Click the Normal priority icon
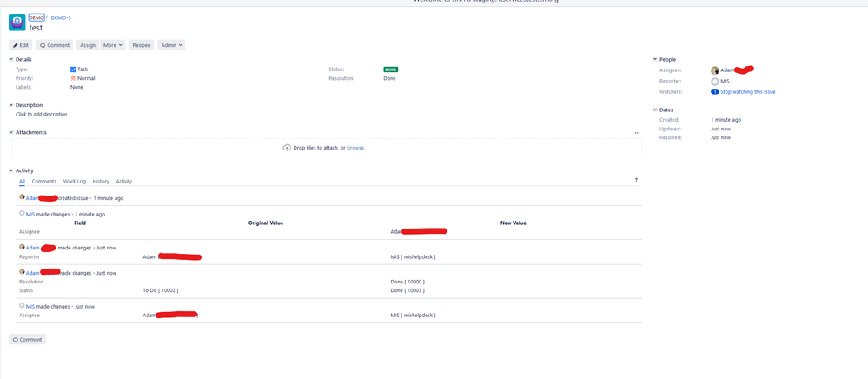The height and width of the screenshot is (379, 868). [73, 79]
